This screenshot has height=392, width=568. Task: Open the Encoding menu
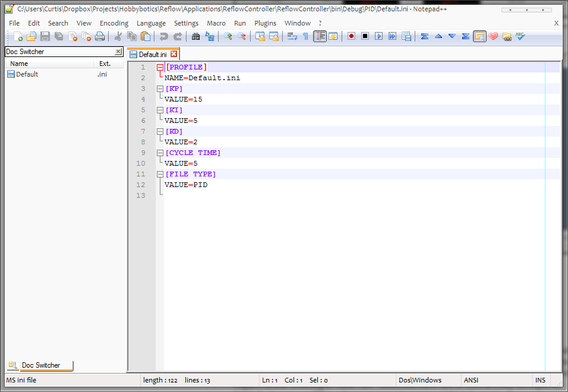pyautogui.click(x=113, y=23)
